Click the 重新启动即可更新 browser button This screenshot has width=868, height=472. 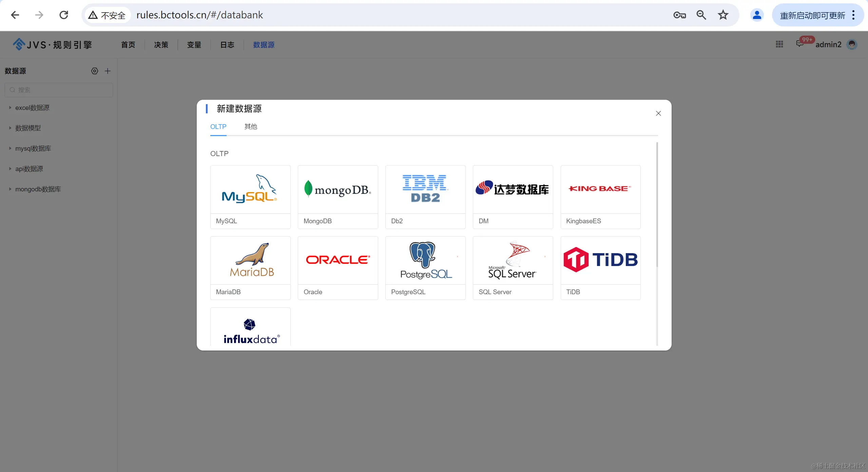point(812,15)
